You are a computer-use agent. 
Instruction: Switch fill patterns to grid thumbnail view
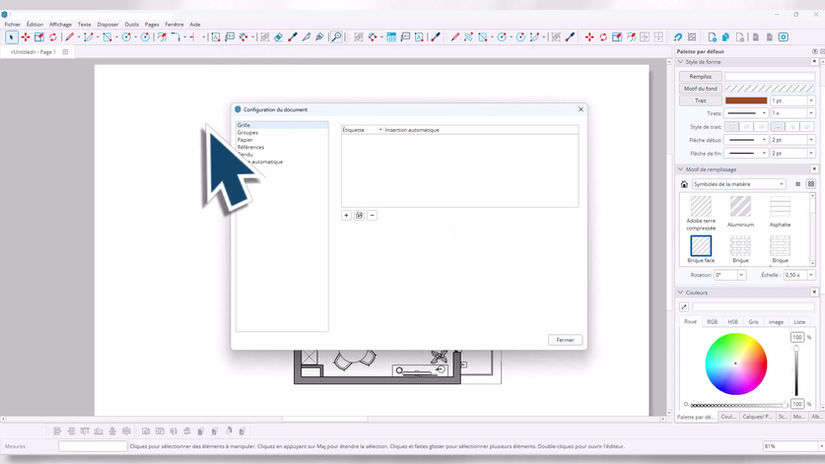pyautogui.click(x=811, y=184)
